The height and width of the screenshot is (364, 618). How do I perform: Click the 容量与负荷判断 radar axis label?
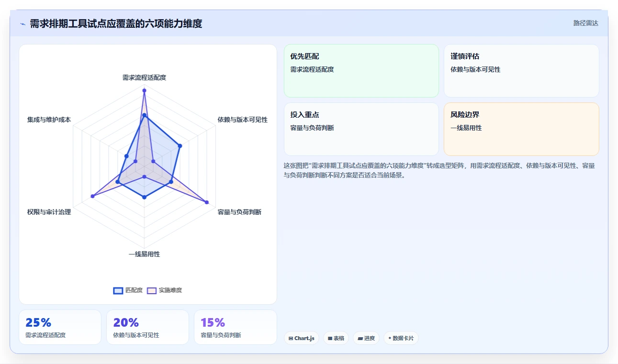[x=239, y=212]
